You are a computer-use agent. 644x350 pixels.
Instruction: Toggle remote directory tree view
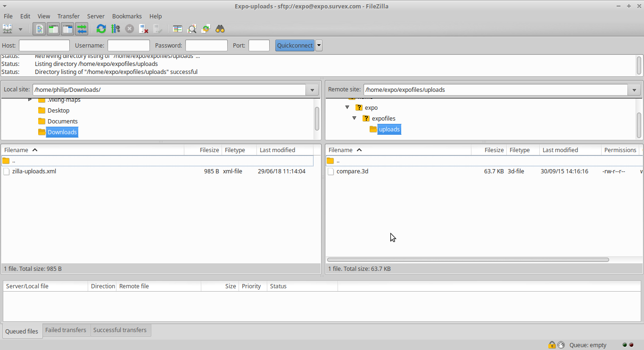point(67,29)
